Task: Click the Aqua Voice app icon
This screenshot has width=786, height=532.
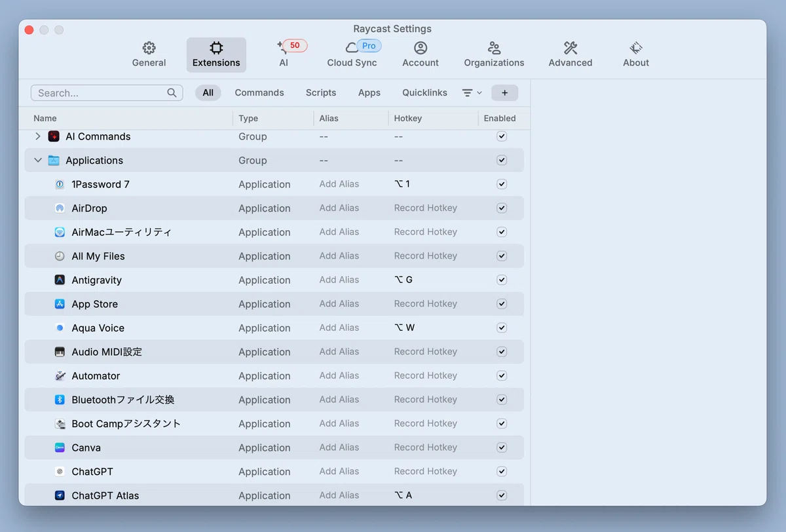Action: 60,328
